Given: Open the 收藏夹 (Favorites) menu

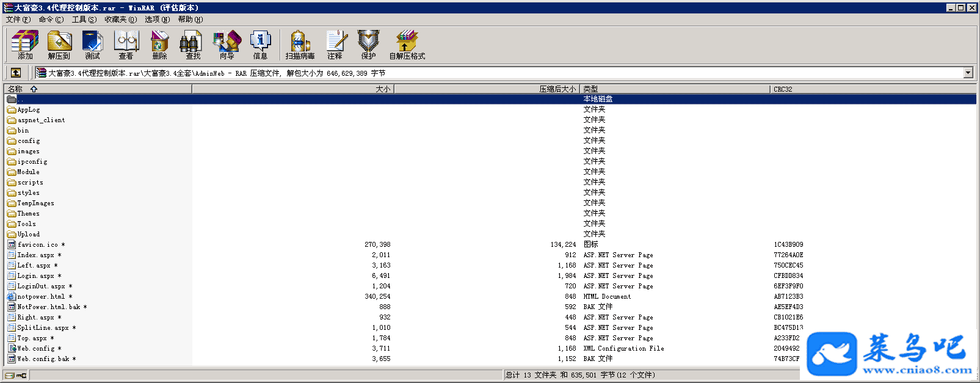Looking at the screenshot, I should (x=120, y=20).
